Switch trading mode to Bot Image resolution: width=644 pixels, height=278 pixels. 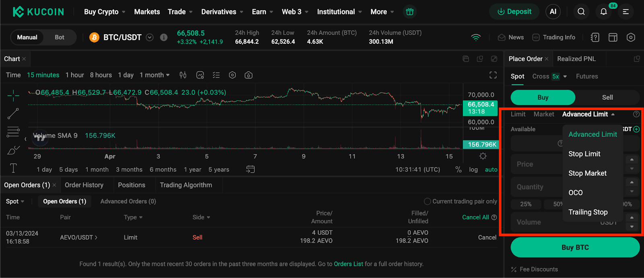(x=60, y=37)
